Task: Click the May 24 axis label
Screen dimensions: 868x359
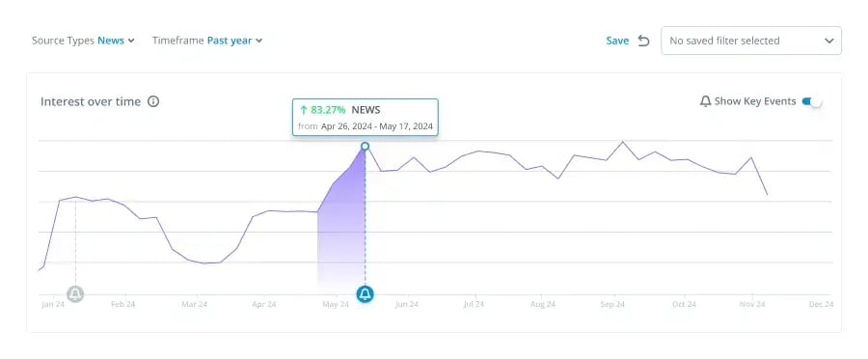Action: click(336, 304)
